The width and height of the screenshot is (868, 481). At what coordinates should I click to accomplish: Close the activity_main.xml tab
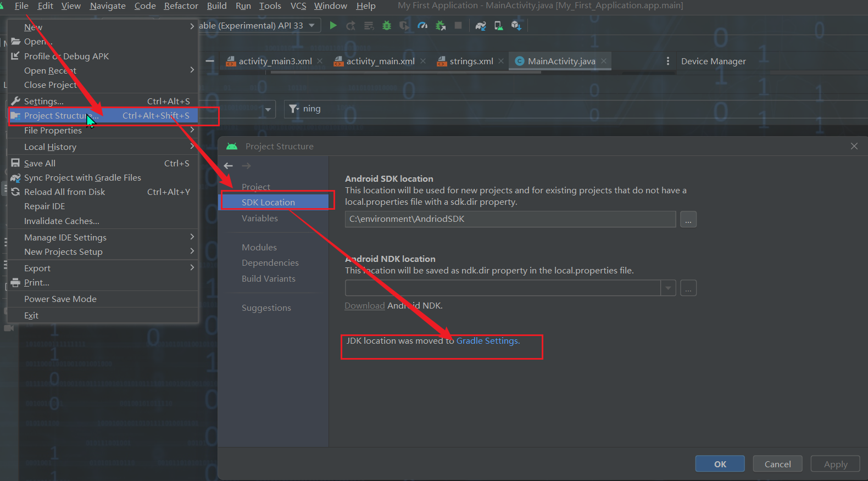(423, 61)
